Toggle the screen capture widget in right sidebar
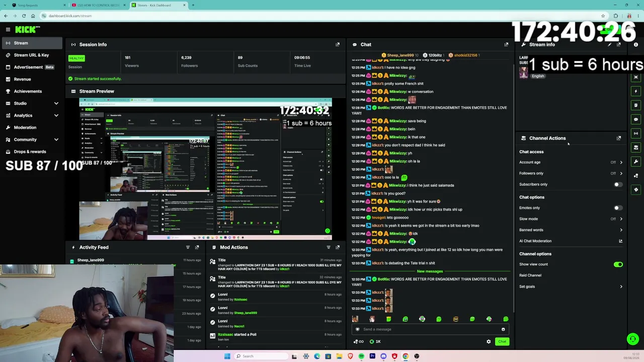 click(x=636, y=77)
